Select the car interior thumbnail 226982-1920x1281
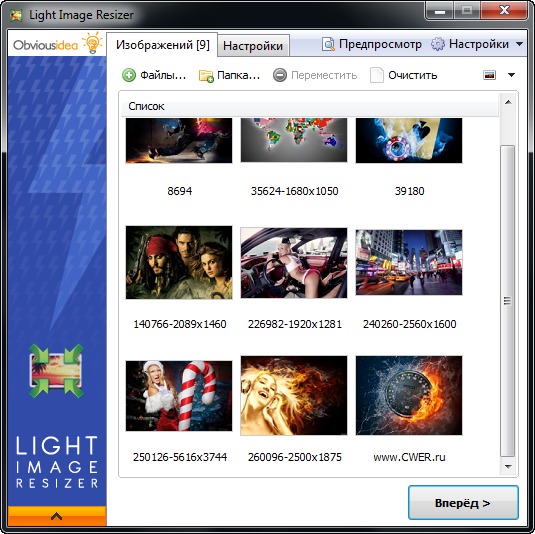 [294, 263]
